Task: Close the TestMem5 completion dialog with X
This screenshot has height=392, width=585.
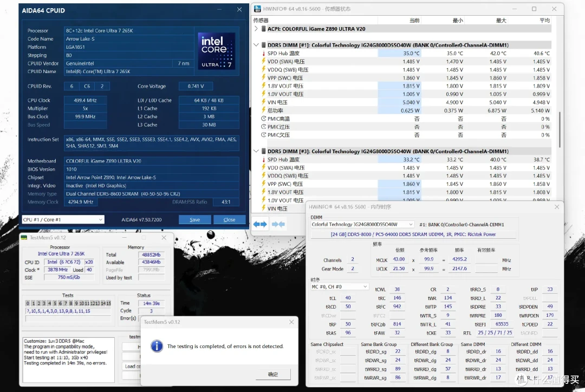Action: tap(291, 322)
